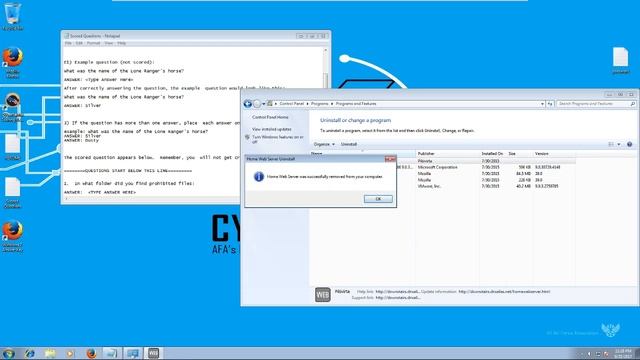Sort programs by Publisher column
This screenshot has width=640, height=360.
(x=448, y=153)
